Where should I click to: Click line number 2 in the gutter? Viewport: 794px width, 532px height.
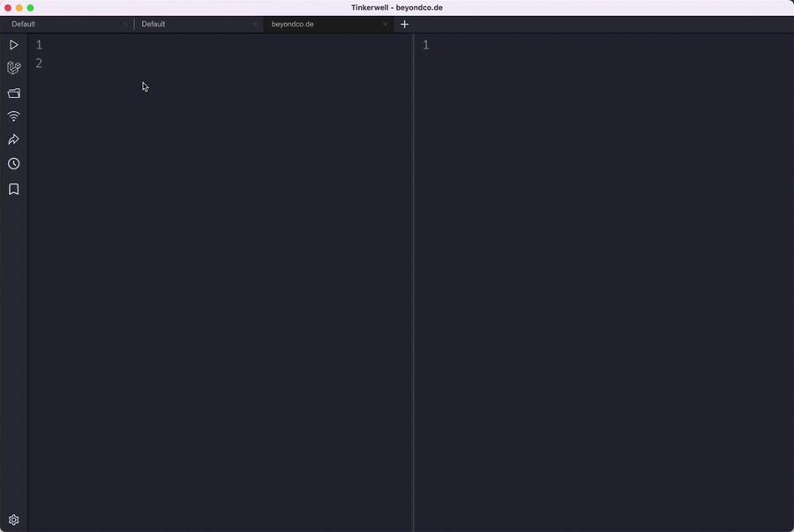pyautogui.click(x=38, y=63)
